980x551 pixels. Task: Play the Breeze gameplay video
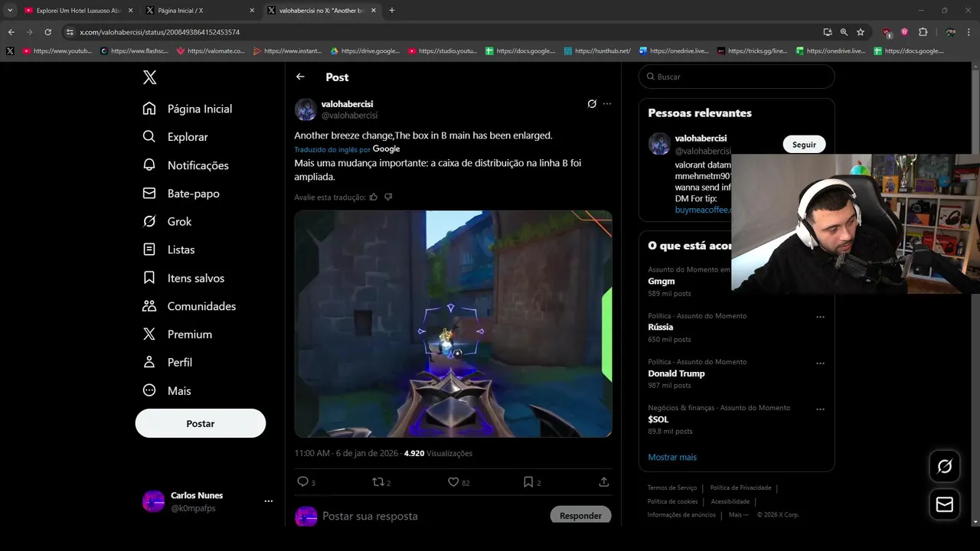453,324
